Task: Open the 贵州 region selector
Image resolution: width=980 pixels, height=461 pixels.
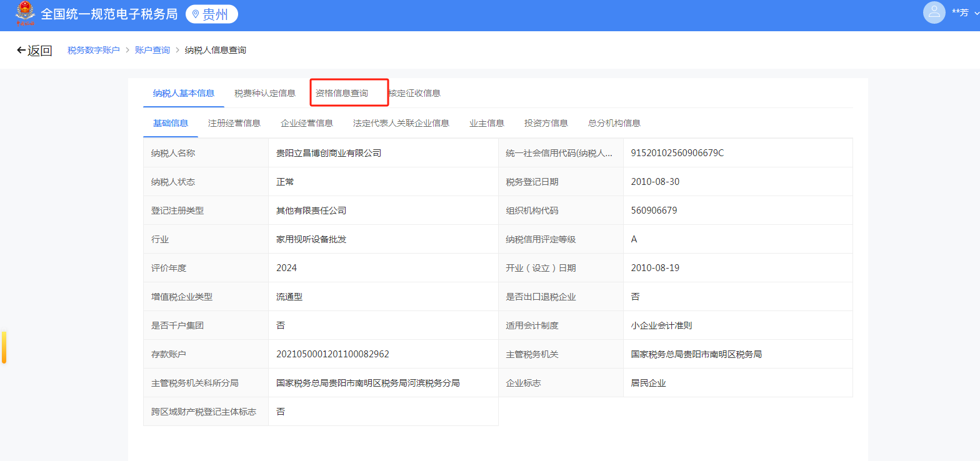Action: point(212,14)
